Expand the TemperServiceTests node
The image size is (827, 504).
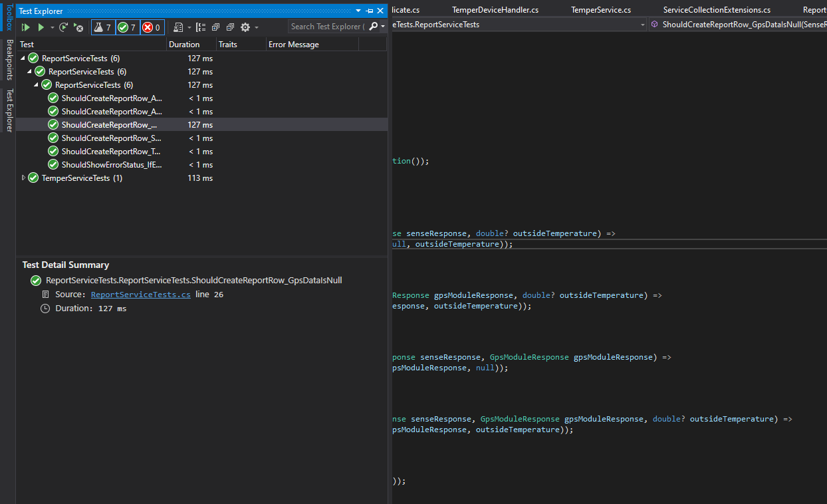24,178
